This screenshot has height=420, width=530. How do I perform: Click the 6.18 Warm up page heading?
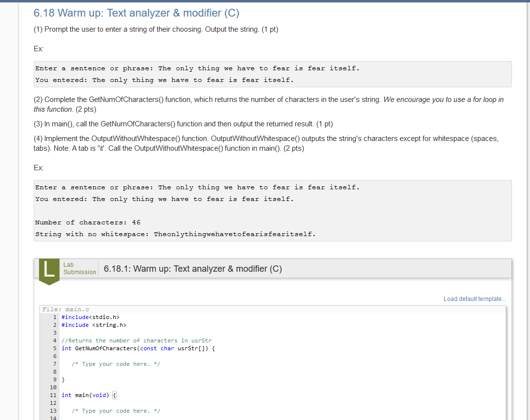click(136, 13)
